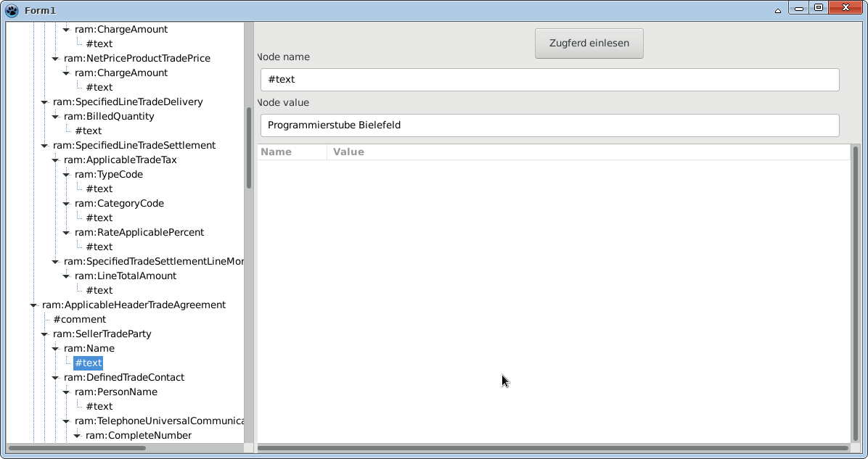Focus the Node name input field
The width and height of the screenshot is (868, 459).
point(549,80)
